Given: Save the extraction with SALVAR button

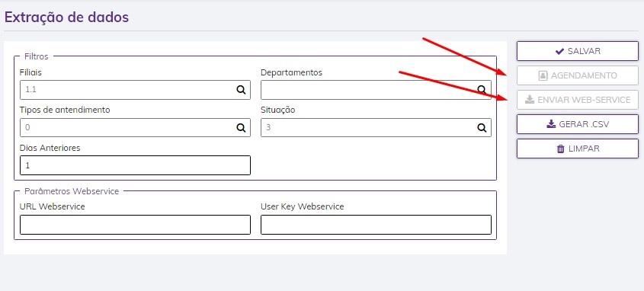Looking at the screenshot, I should coord(578,51).
